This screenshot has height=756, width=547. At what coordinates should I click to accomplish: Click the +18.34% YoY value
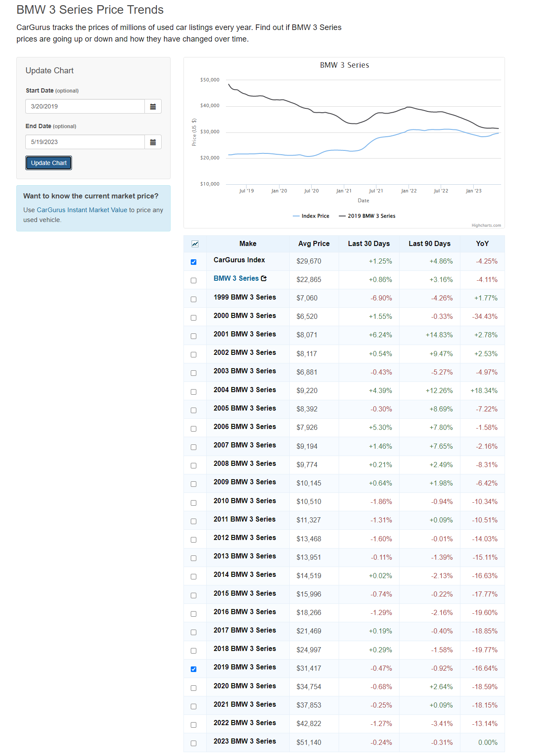tap(484, 391)
